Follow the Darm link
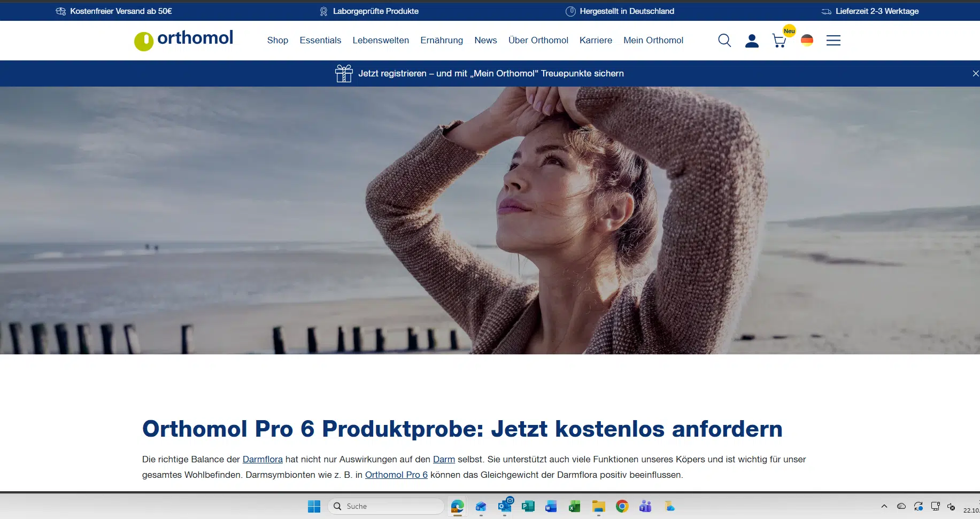 click(444, 459)
